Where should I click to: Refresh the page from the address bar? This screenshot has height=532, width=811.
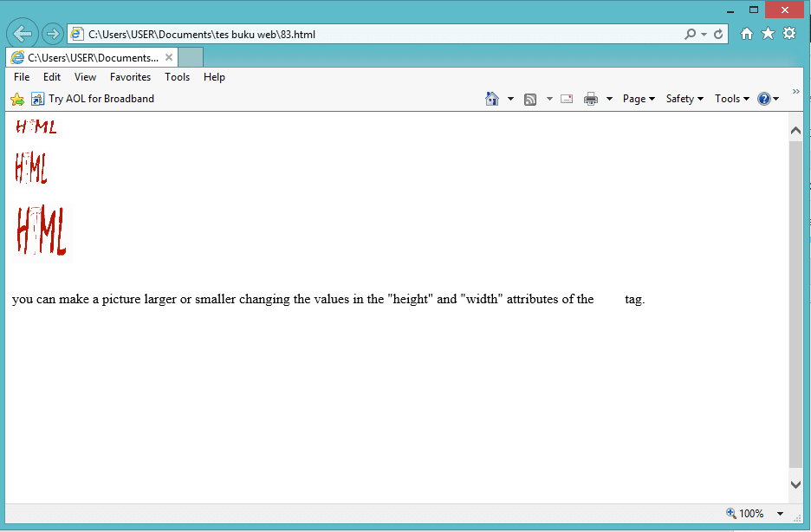click(719, 32)
